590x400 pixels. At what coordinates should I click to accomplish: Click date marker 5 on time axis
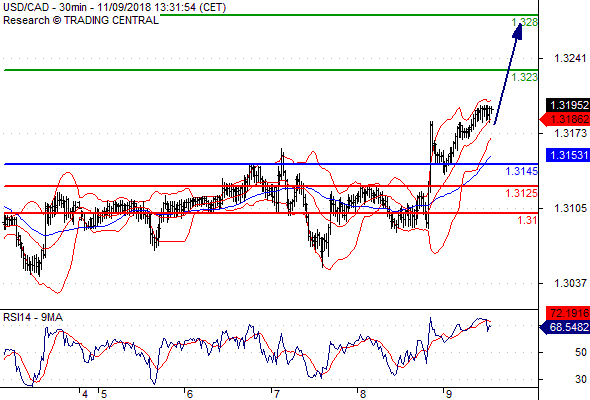point(104,394)
